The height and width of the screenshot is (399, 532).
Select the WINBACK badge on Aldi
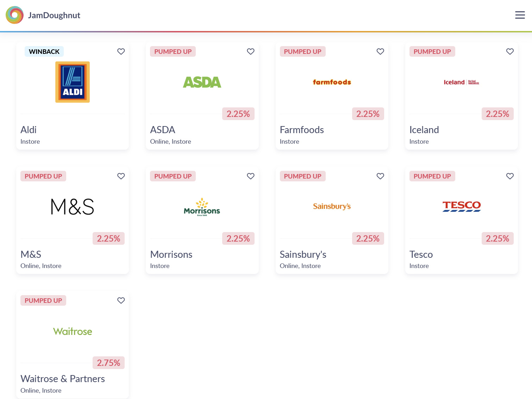[44, 51]
